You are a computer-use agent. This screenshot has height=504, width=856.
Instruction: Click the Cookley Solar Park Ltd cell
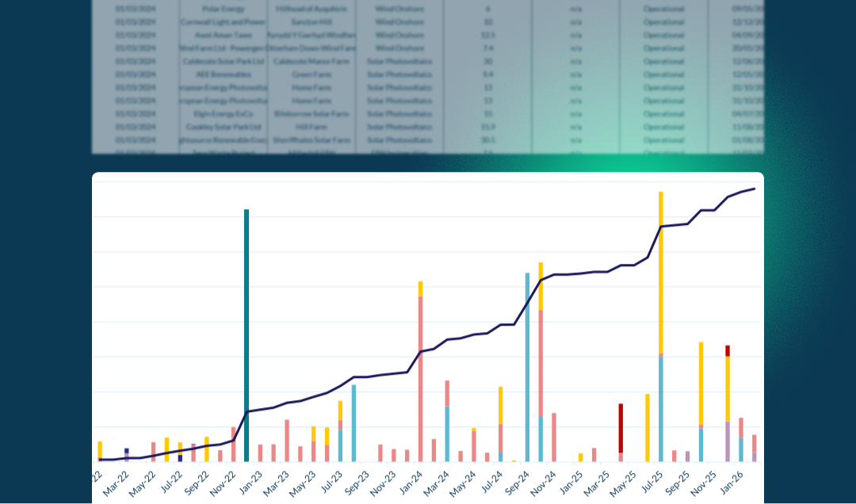tap(224, 127)
